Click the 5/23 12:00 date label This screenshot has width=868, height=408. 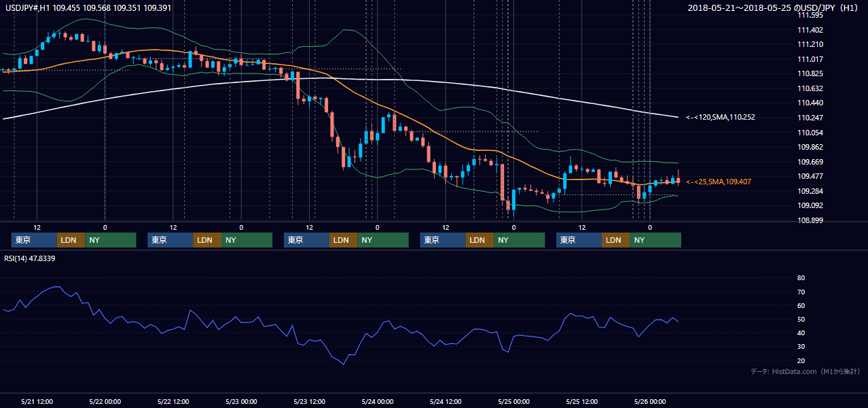pyautogui.click(x=310, y=401)
